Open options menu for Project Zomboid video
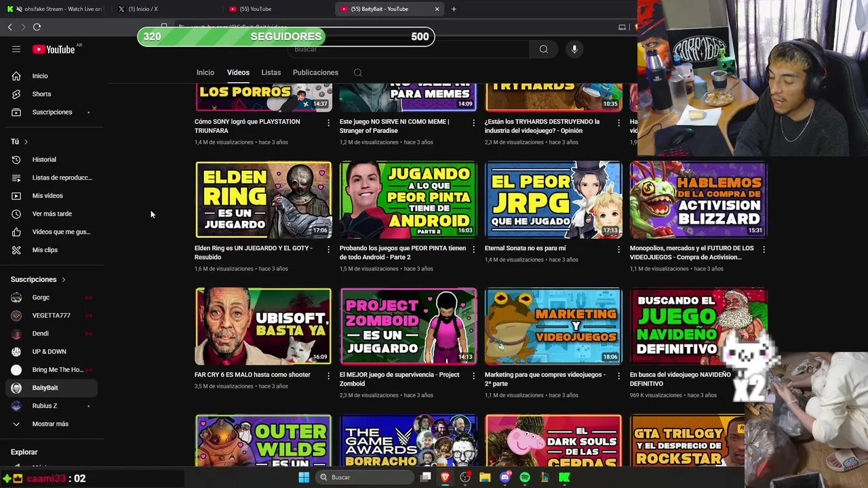The height and width of the screenshot is (488, 868). pyautogui.click(x=473, y=375)
